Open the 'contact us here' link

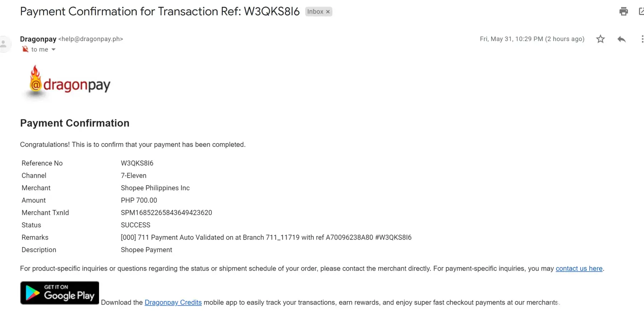(x=579, y=269)
